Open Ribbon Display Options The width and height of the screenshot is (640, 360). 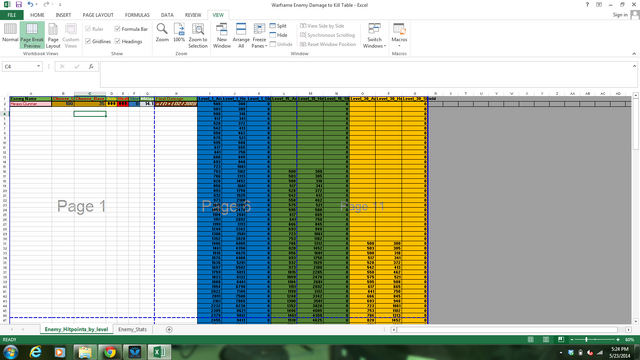pos(599,4)
